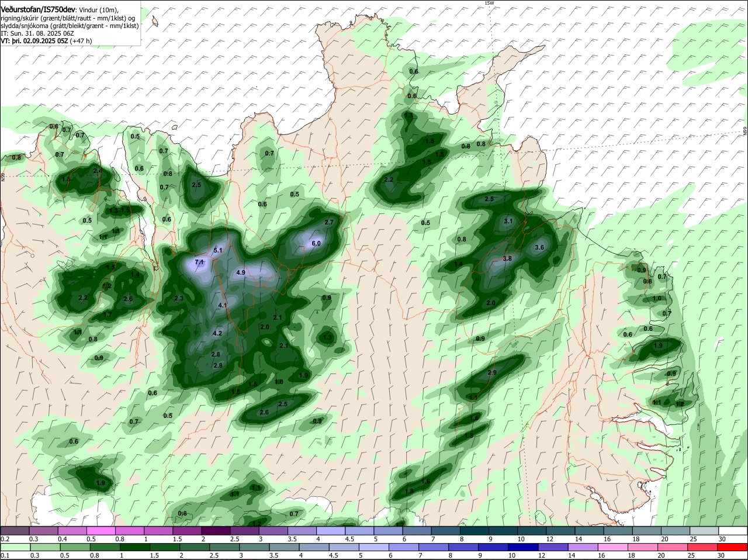Click the 2.3 value on the map
The width and height of the screenshot is (748, 560).
click(x=179, y=298)
